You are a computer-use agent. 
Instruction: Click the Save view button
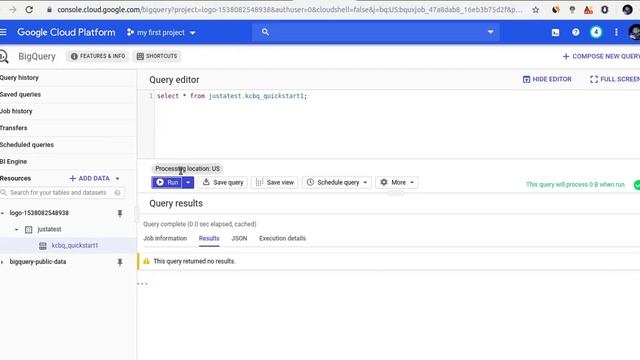275,182
